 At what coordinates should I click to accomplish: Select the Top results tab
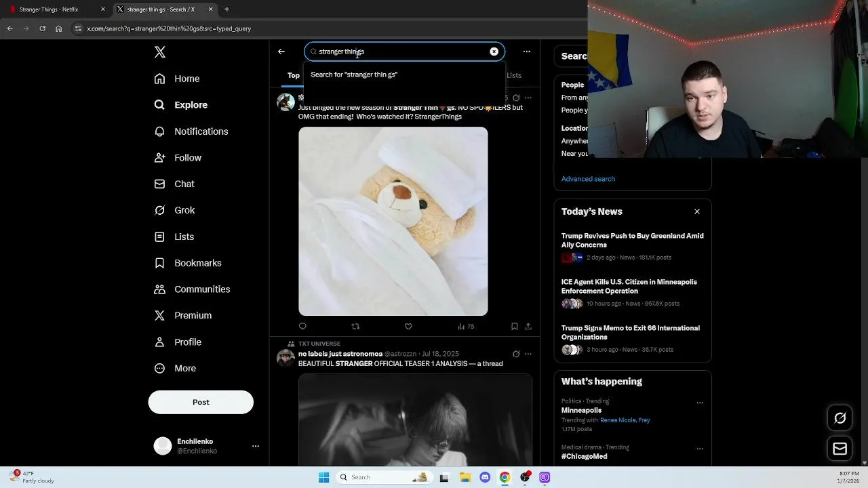coord(294,75)
